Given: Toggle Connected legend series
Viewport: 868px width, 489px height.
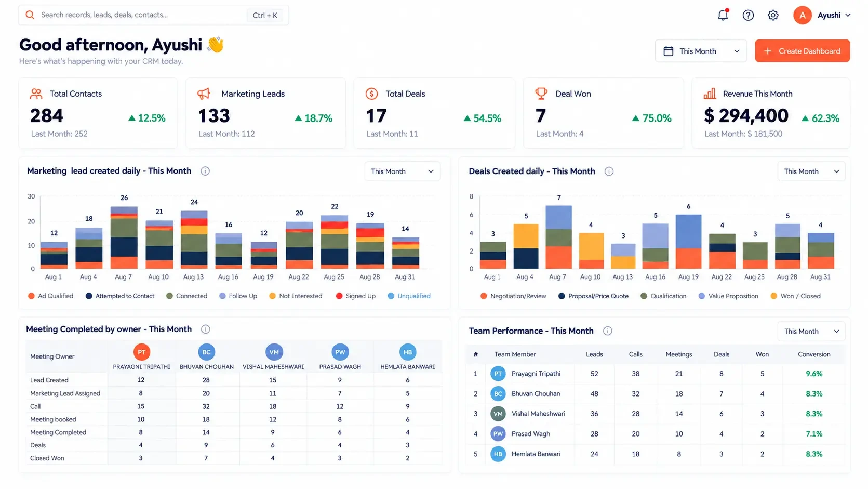Looking at the screenshot, I should point(186,296).
